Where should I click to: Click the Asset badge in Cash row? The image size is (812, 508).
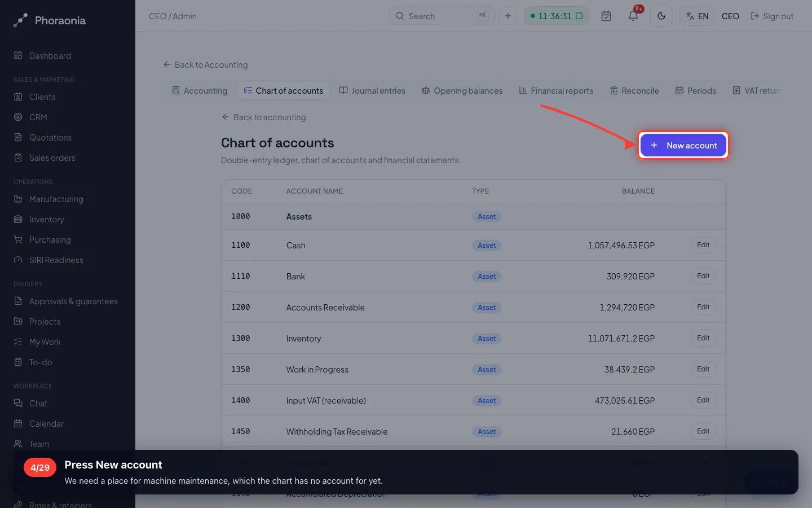tap(487, 246)
